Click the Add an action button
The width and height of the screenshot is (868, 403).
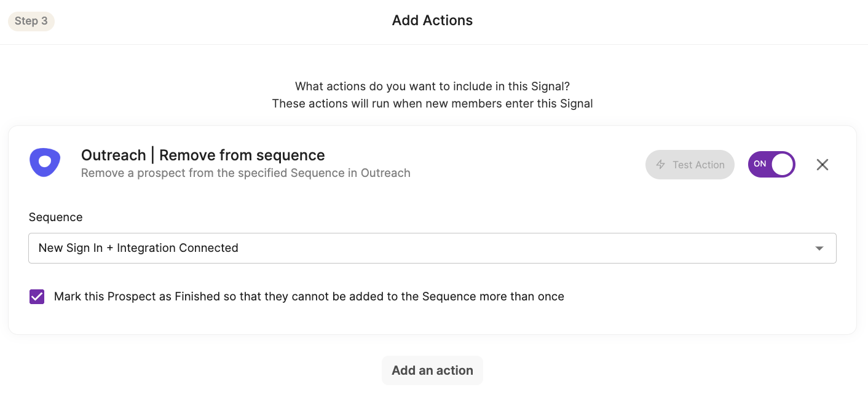point(432,370)
